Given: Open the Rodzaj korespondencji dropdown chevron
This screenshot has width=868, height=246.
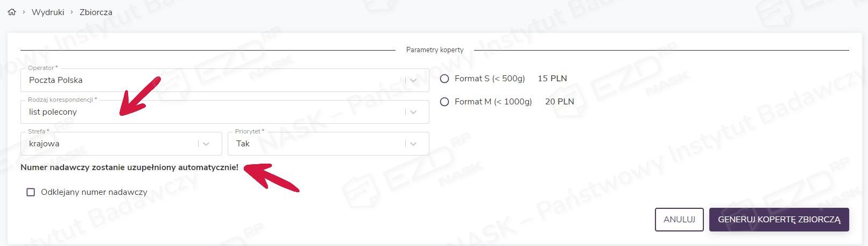Looking at the screenshot, I should click(413, 112).
